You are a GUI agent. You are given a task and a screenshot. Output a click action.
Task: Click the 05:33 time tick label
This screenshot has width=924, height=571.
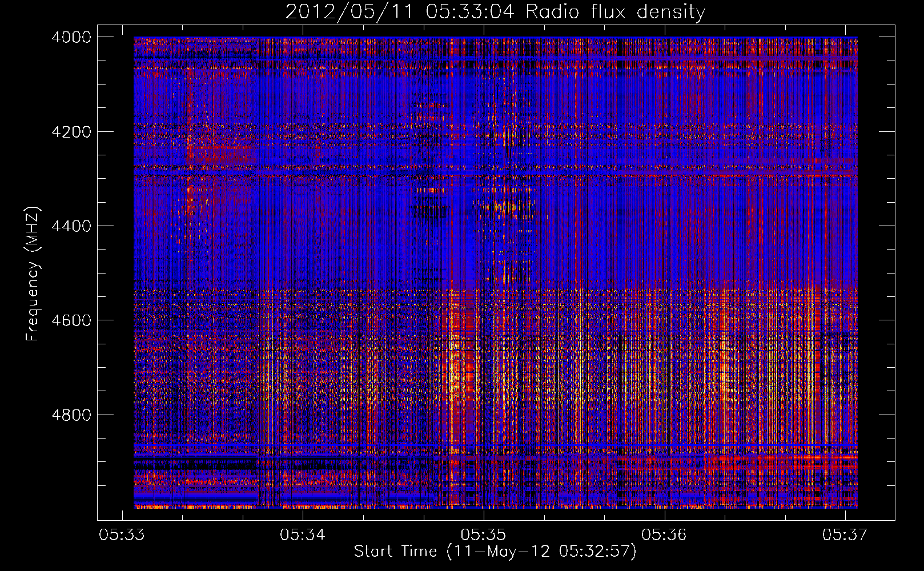[122, 535]
